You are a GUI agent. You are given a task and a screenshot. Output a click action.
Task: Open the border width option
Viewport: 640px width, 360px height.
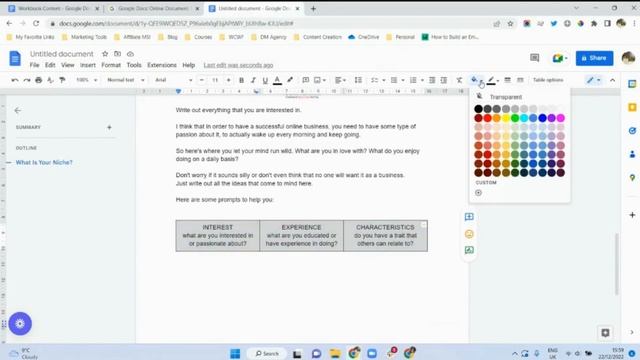pyautogui.click(x=507, y=80)
